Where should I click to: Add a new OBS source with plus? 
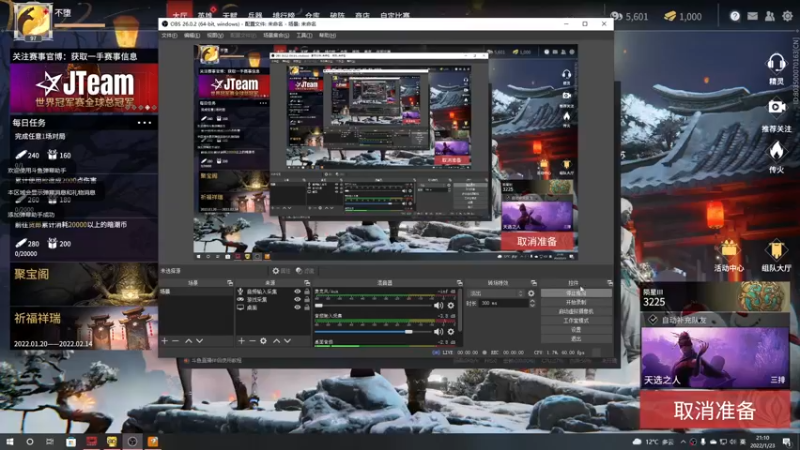[x=241, y=340]
